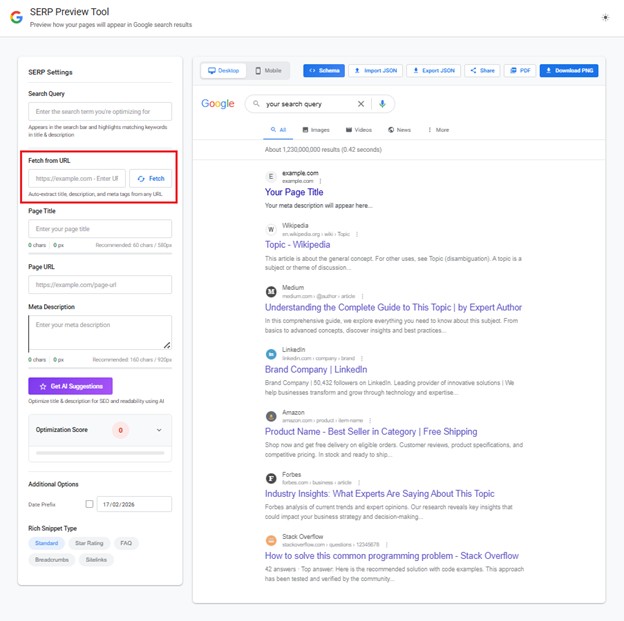Click the Import JSON button

[374, 71]
